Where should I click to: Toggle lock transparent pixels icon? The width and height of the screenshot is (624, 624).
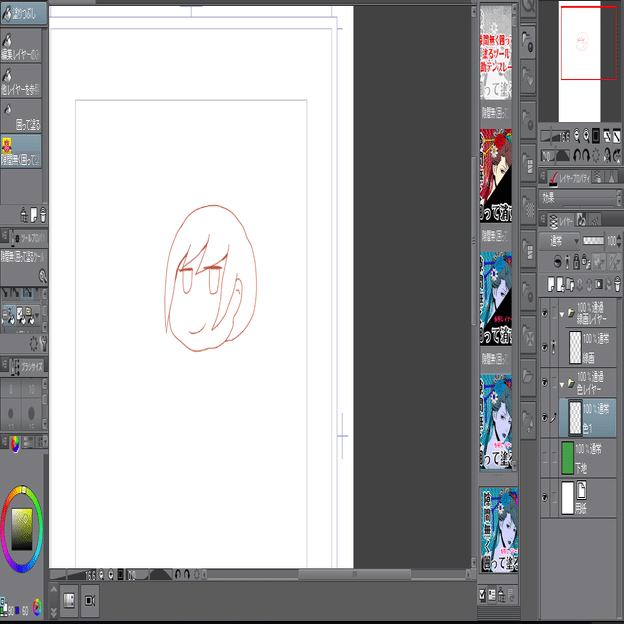(x=585, y=261)
